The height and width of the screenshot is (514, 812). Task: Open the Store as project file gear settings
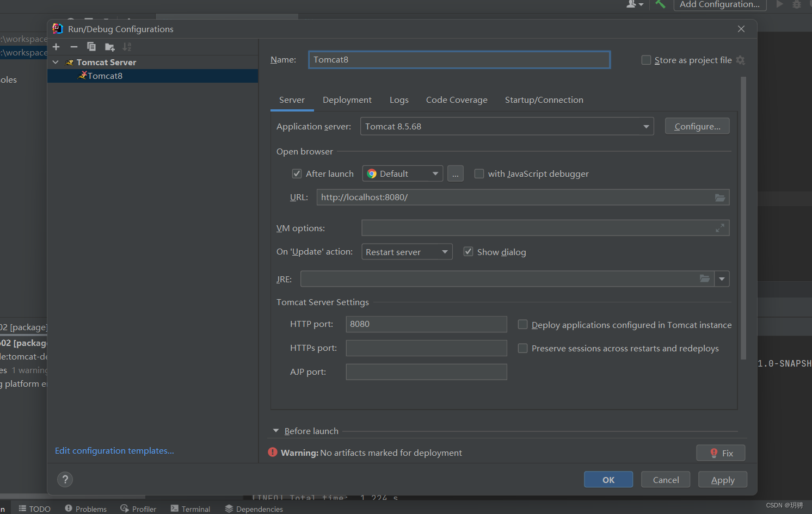[x=740, y=60]
